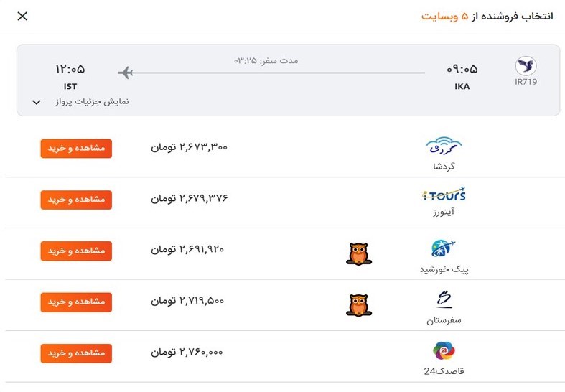Click the airplane icon on the route line
The height and width of the screenshot is (392, 565).
coord(126,73)
